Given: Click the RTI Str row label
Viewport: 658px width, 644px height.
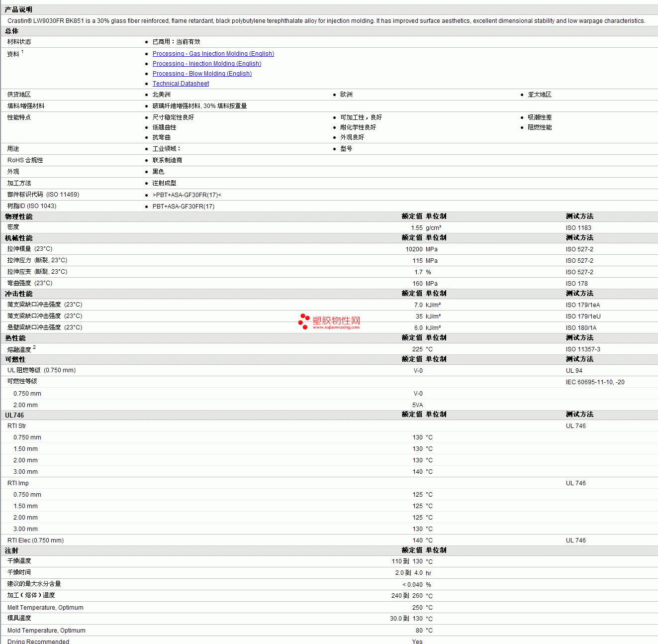Looking at the screenshot, I should click(17, 426).
